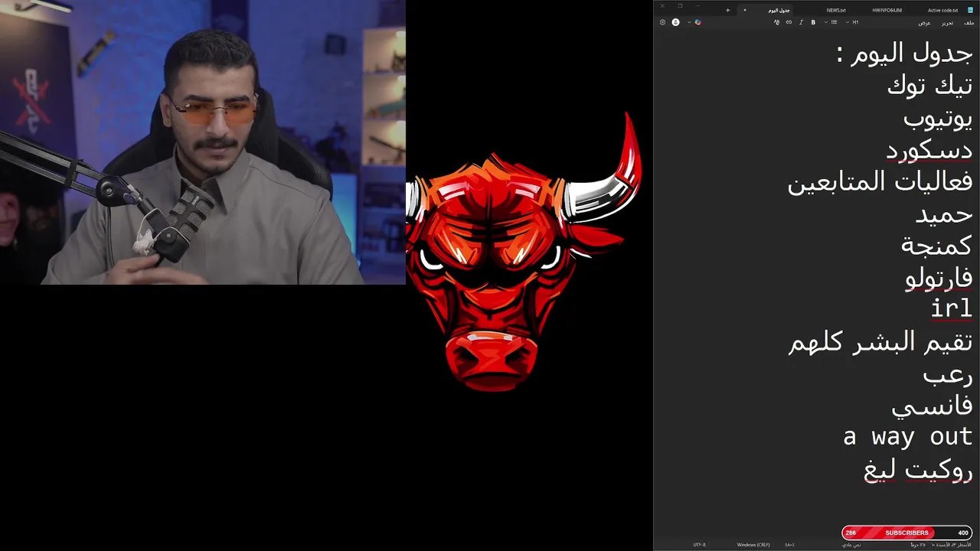Image resolution: width=980 pixels, height=551 pixels.
Task: Click the line حميد
Action: pyautogui.click(x=944, y=214)
